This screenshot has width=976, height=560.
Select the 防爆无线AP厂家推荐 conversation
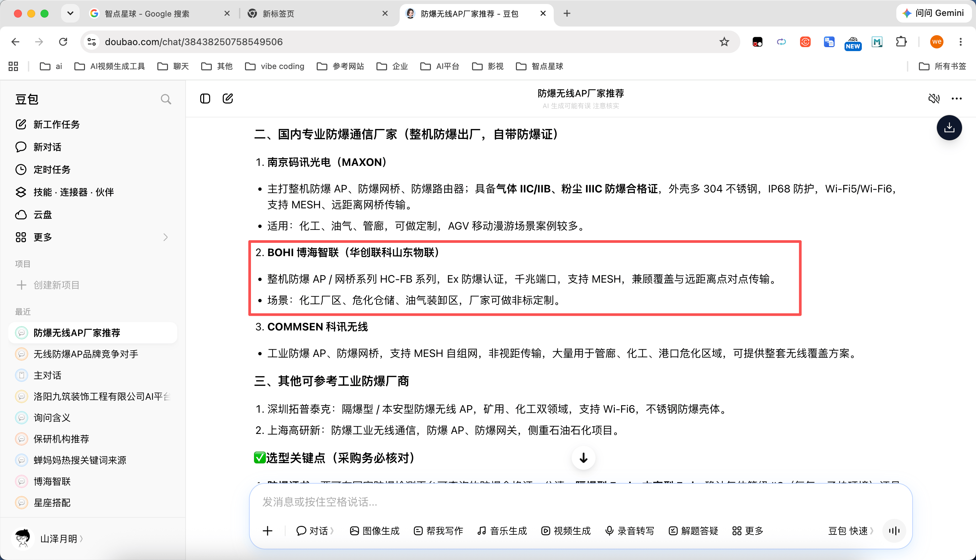(x=92, y=333)
